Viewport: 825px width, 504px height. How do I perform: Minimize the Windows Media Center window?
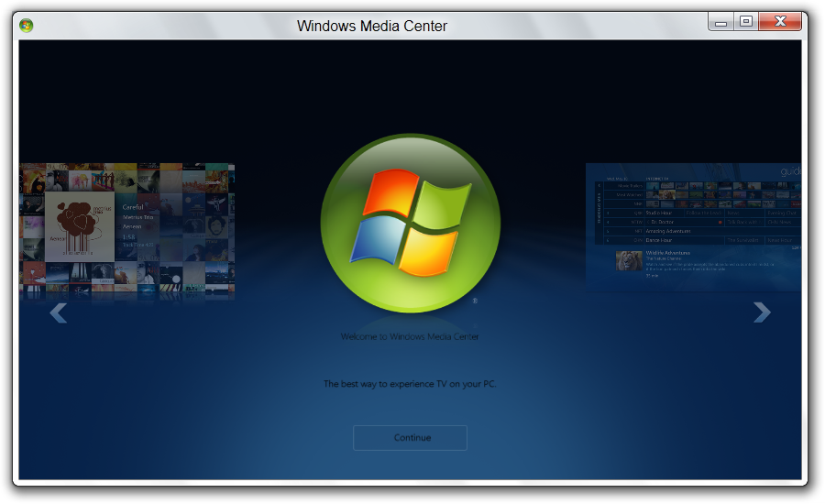click(x=721, y=22)
